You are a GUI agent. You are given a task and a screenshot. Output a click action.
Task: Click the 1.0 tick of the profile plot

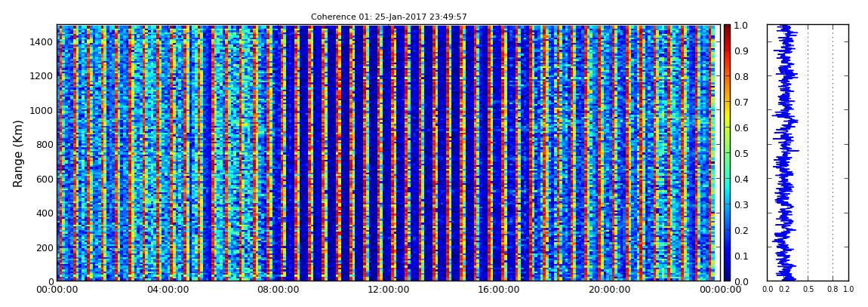[x=848, y=290]
